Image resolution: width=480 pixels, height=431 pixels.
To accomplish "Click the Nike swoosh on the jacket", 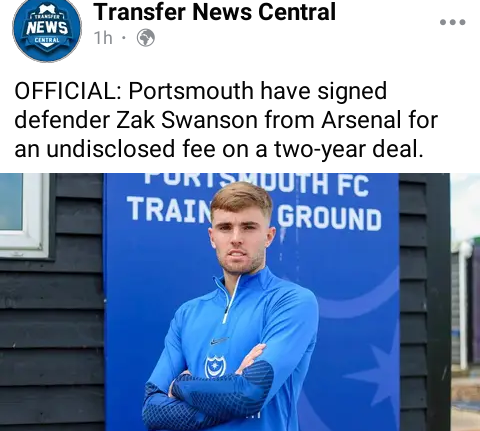I will [x=219, y=341].
